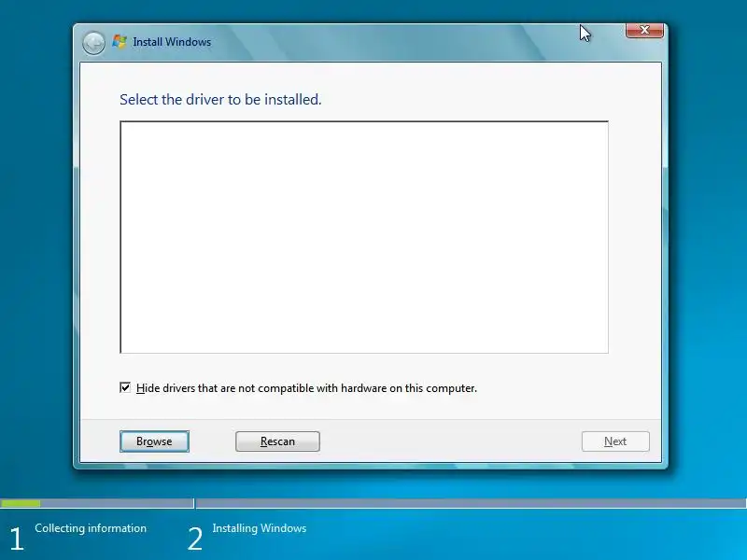Uncheck Hide drivers not compatible checkbox
747x560 pixels.
coord(125,387)
